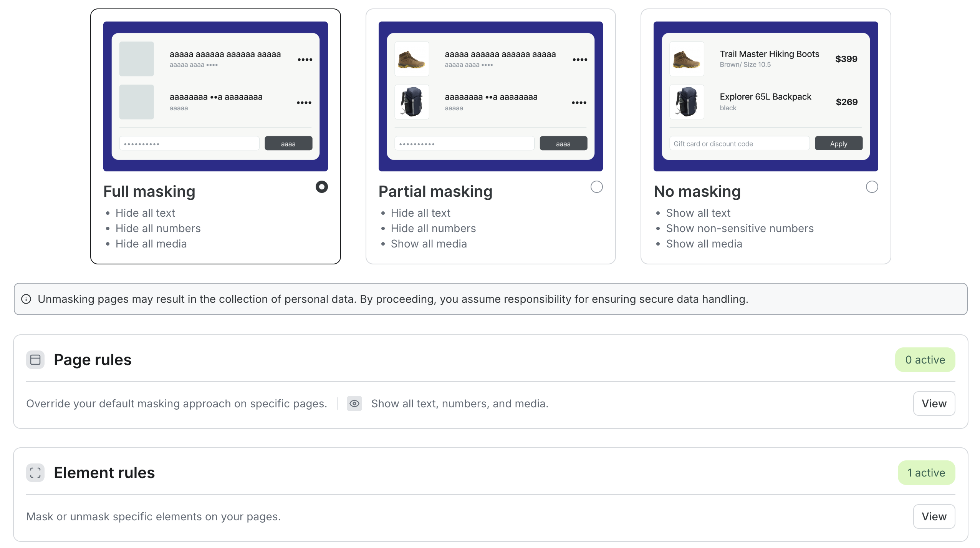Click the eye icon in Page rules
The height and width of the screenshot is (548, 980).
pos(354,404)
